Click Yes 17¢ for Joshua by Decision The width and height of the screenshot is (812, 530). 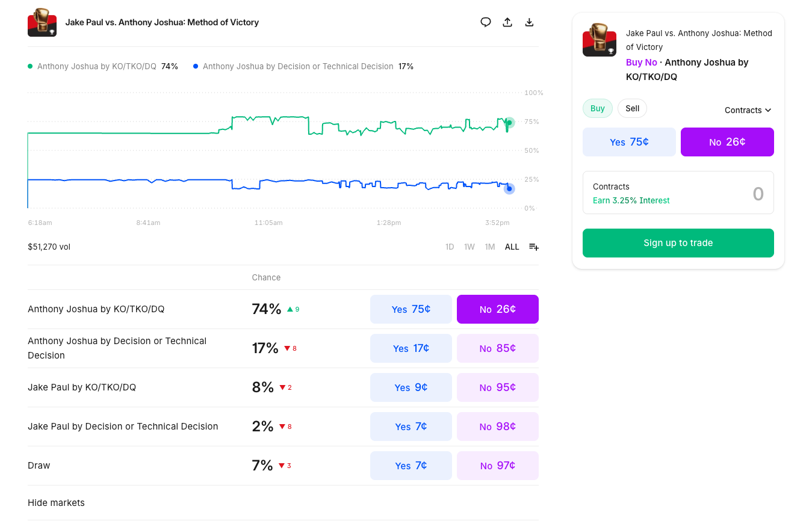411,348
